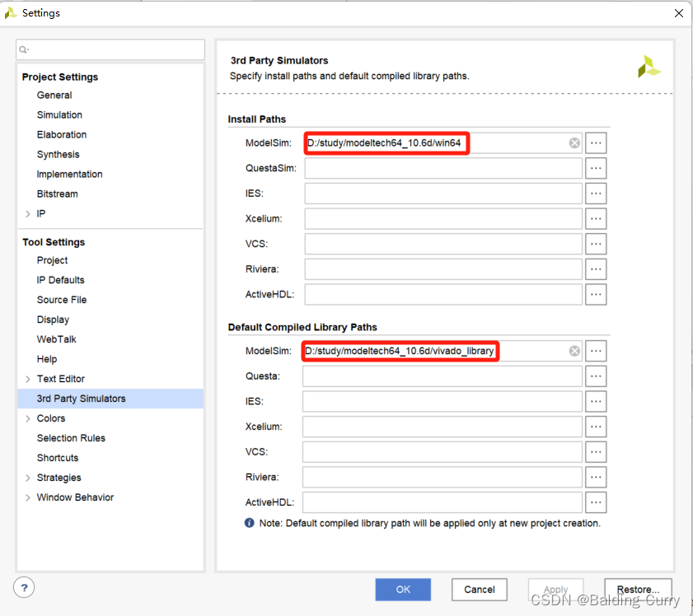This screenshot has width=693, height=616.
Task: Clear the ModelSim install path field
Action: point(574,143)
